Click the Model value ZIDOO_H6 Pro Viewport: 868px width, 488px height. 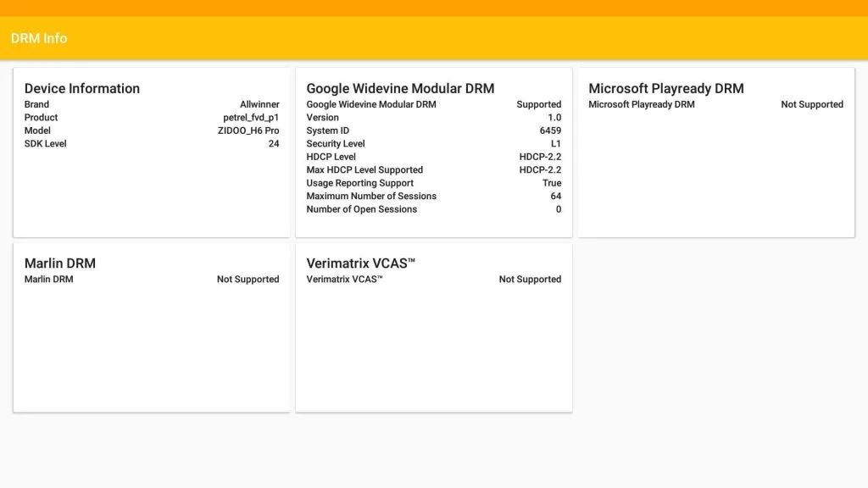coord(248,130)
